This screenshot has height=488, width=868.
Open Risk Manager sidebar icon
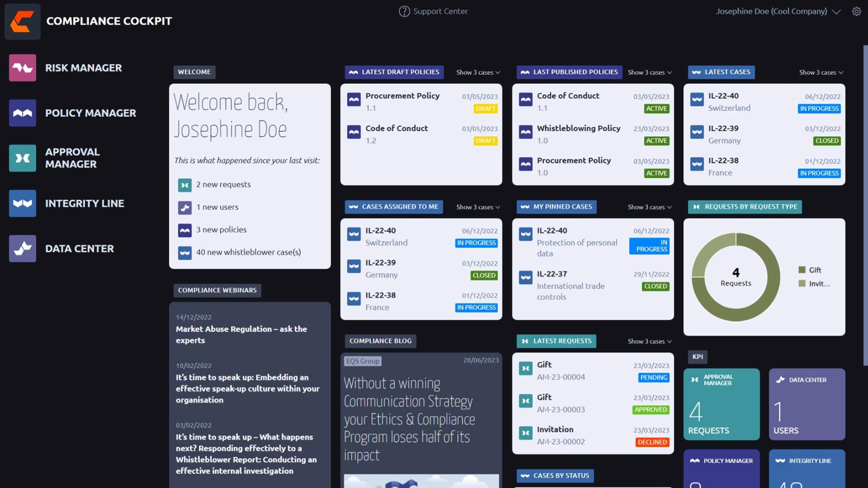pyautogui.click(x=22, y=68)
